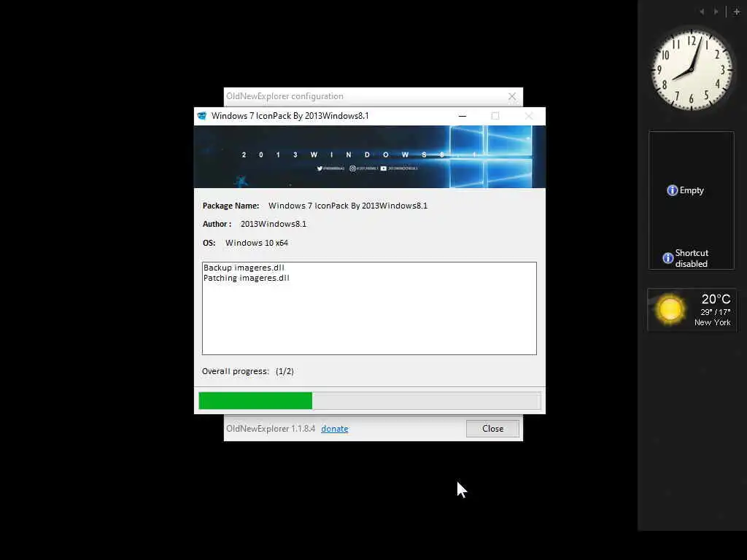Click the info icon next to Empty
The height and width of the screenshot is (560, 747).
tap(672, 190)
